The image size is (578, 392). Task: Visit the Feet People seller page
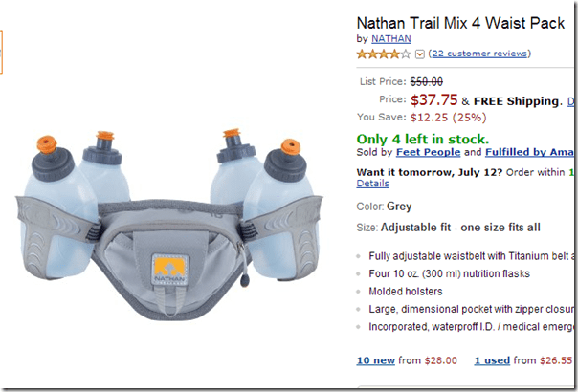pyautogui.click(x=428, y=152)
